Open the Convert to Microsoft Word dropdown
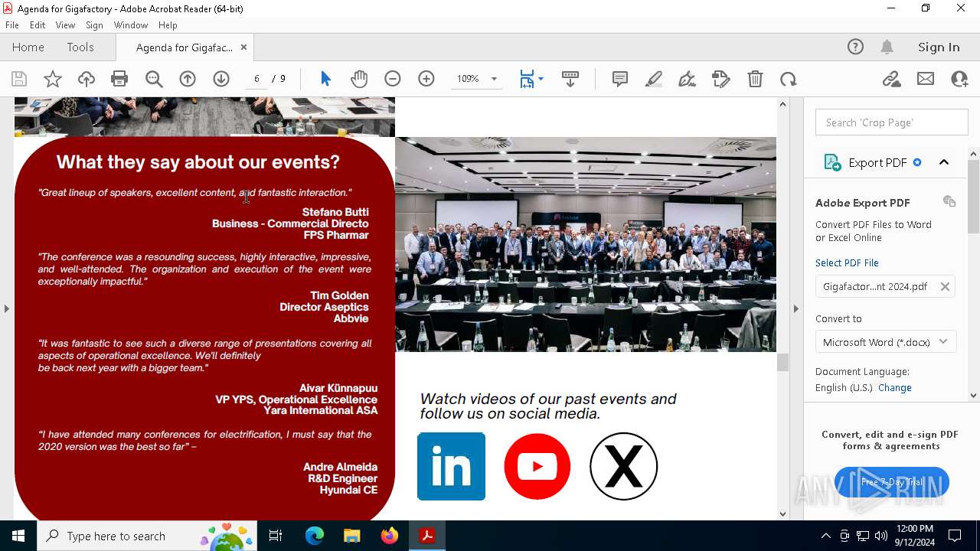 pos(886,342)
